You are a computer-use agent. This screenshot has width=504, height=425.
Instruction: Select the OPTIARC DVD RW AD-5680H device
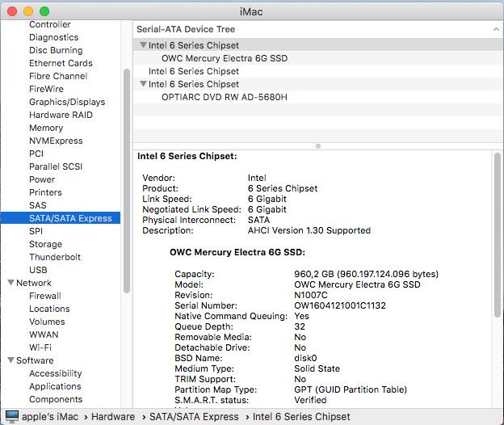click(x=224, y=97)
